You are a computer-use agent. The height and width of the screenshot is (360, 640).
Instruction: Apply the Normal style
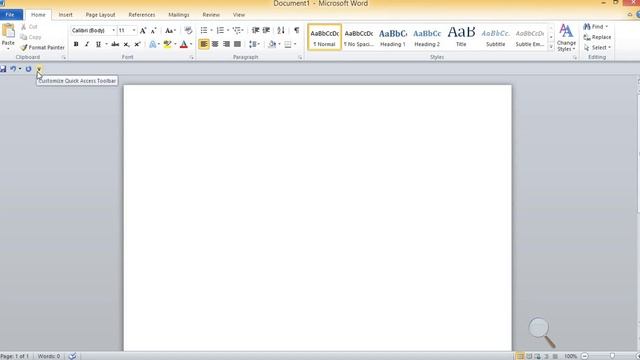324,37
